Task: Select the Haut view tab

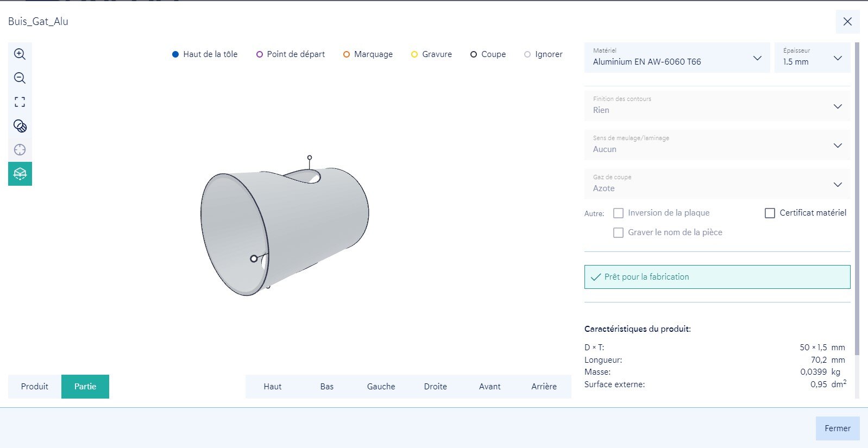Action: coord(273,387)
